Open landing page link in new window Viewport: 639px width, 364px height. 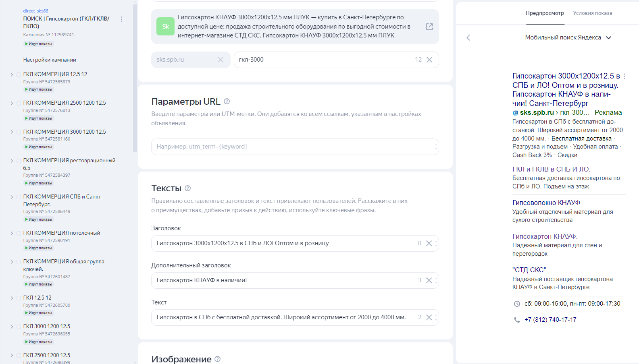[429, 27]
